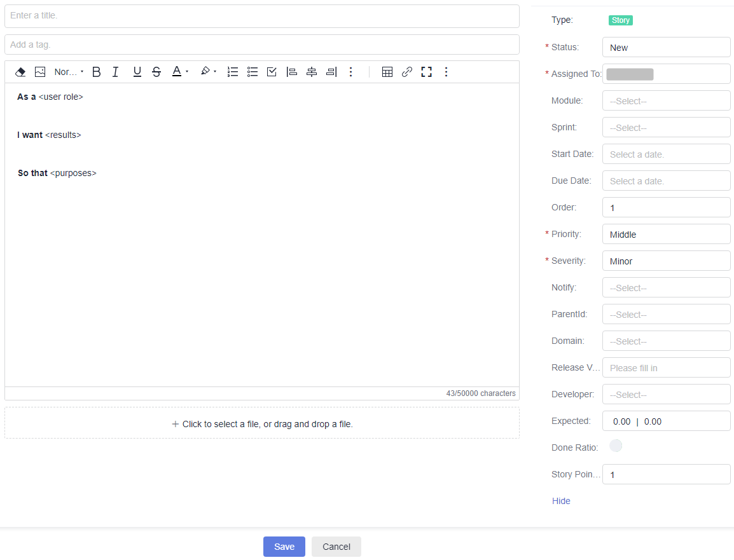Click the Story type badge
Image resolution: width=734 pixels, height=560 pixels.
pos(621,20)
